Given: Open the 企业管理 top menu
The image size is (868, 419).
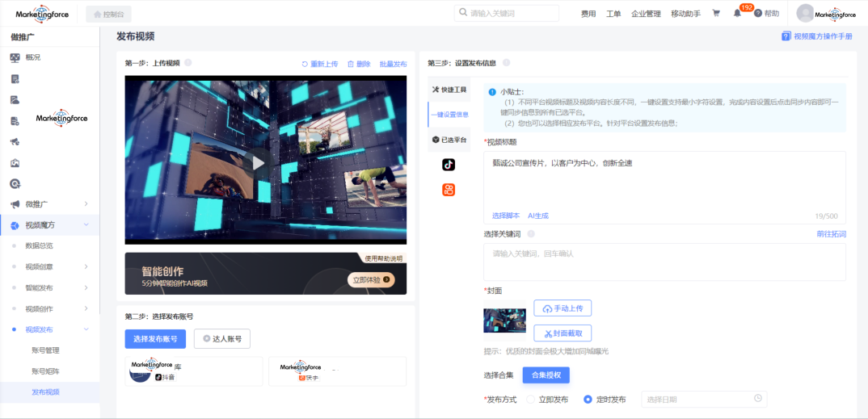Looking at the screenshot, I should [645, 14].
